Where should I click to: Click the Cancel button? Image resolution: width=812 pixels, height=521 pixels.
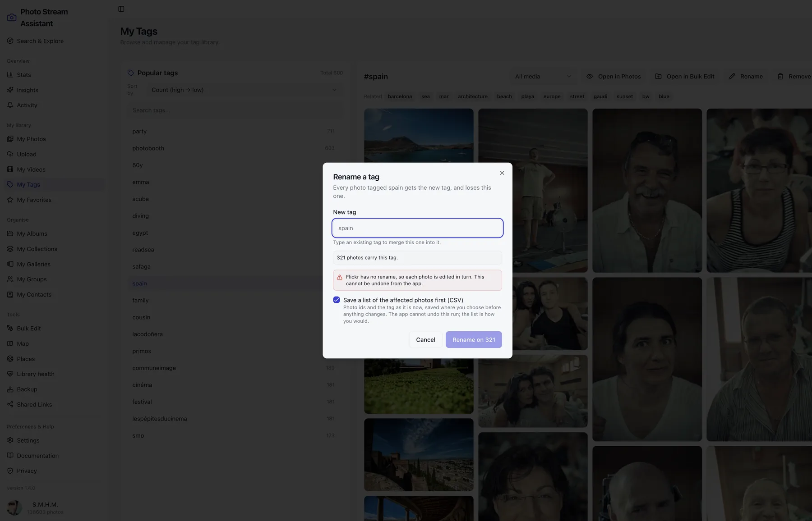[425, 340]
